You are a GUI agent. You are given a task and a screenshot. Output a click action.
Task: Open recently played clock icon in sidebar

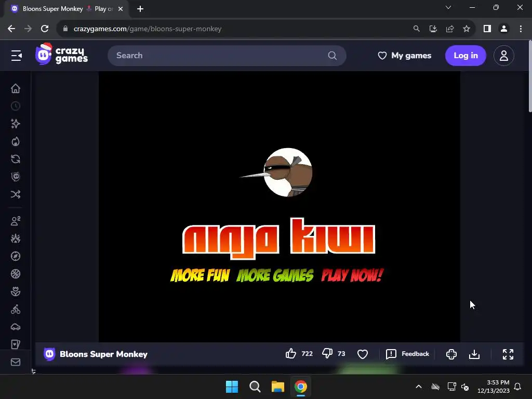[x=16, y=106]
